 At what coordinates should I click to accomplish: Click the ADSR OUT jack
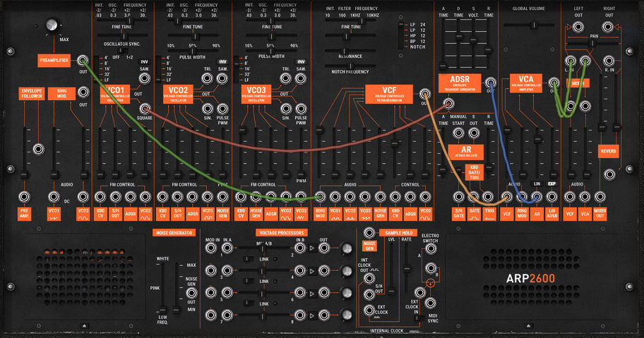tap(490, 82)
